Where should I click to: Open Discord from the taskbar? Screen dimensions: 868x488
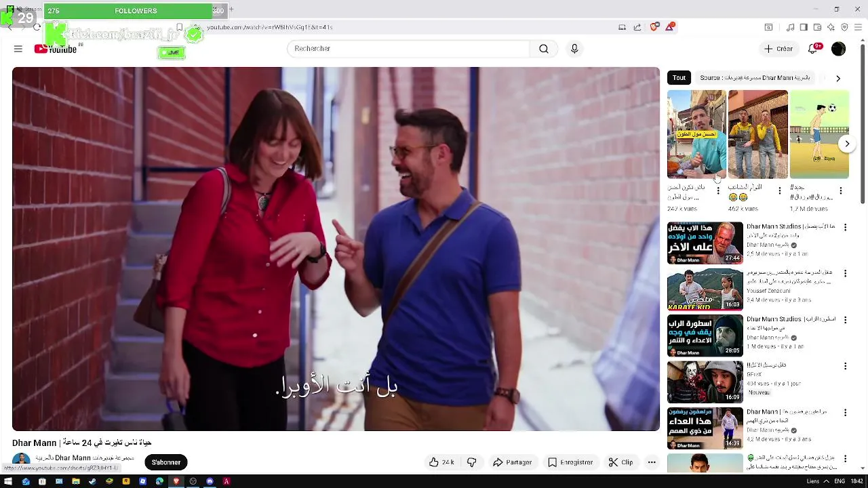pyautogui.click(x=210, y=481)
